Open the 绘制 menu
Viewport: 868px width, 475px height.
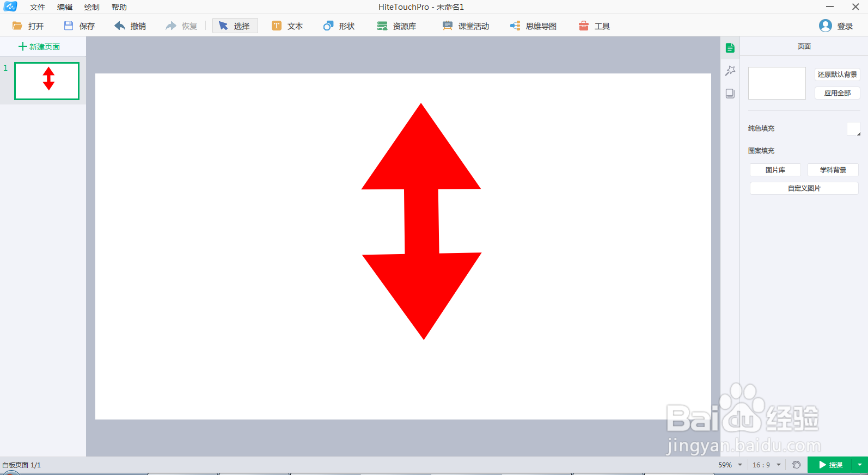tap(92, 7)
